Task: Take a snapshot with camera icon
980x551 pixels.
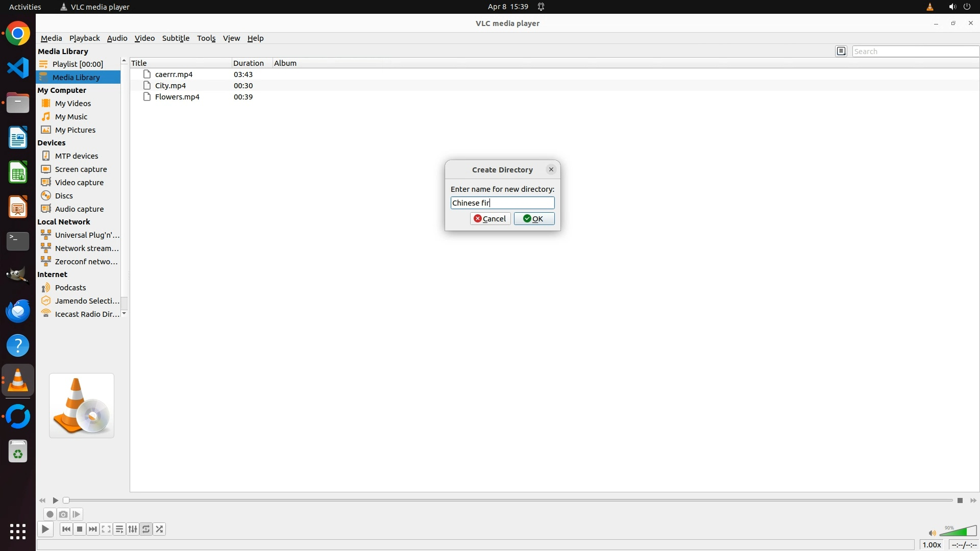Action: tap(63, 514)
